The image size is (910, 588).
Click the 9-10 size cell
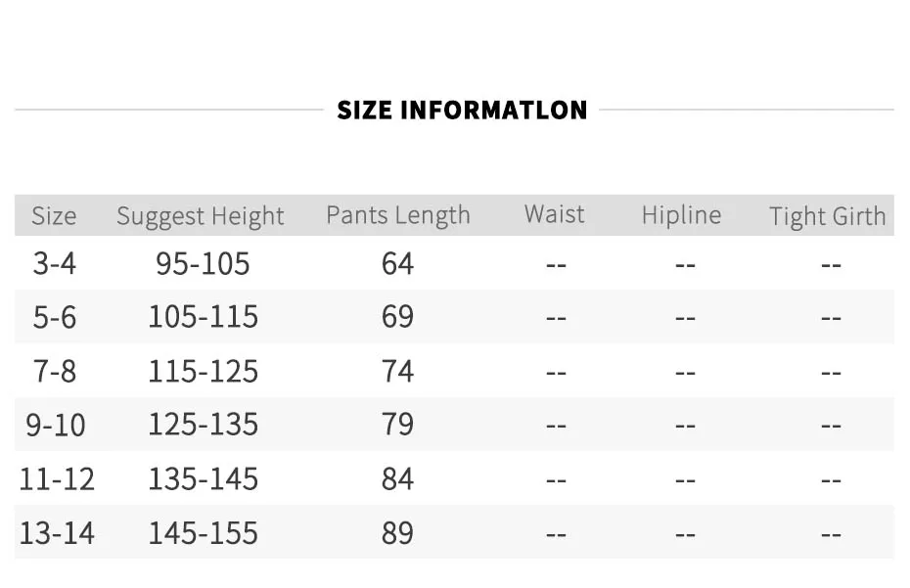point(56,425)
